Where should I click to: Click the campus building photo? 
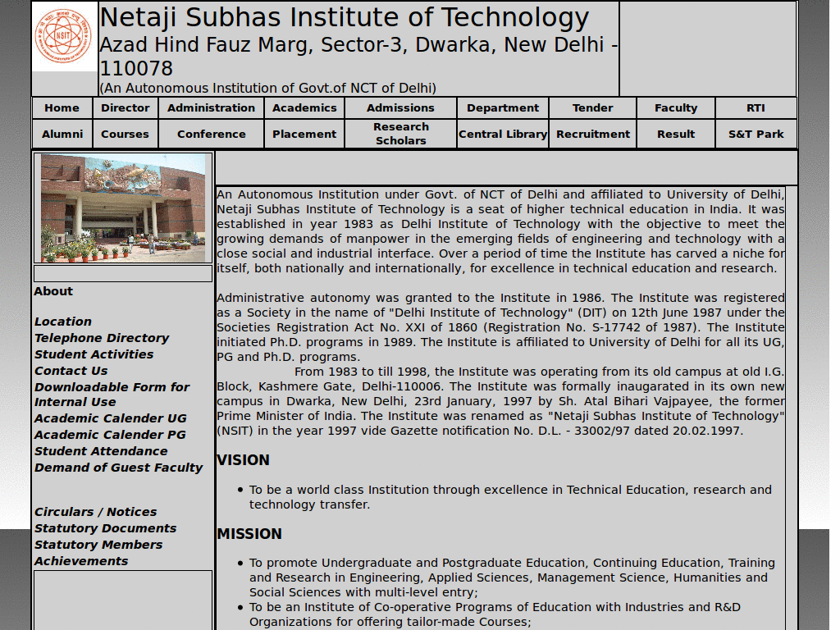pyautogui.click(x=123, y=208)
